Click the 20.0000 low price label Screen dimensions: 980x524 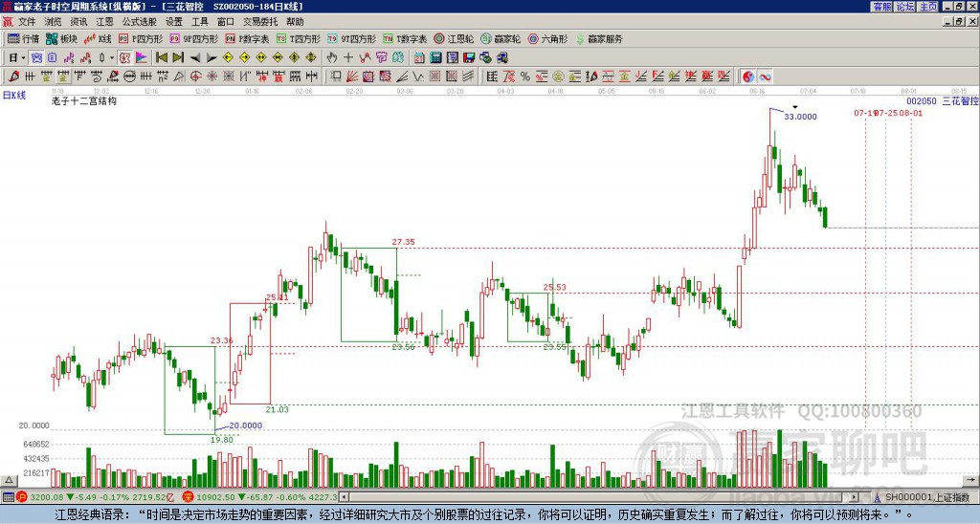(246, 426)
